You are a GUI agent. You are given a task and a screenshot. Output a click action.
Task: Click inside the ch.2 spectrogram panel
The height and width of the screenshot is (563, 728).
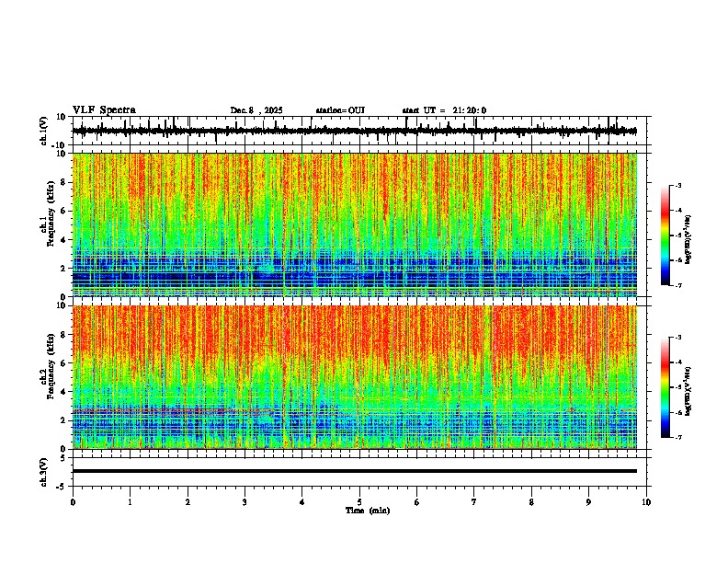coord(354,377)
